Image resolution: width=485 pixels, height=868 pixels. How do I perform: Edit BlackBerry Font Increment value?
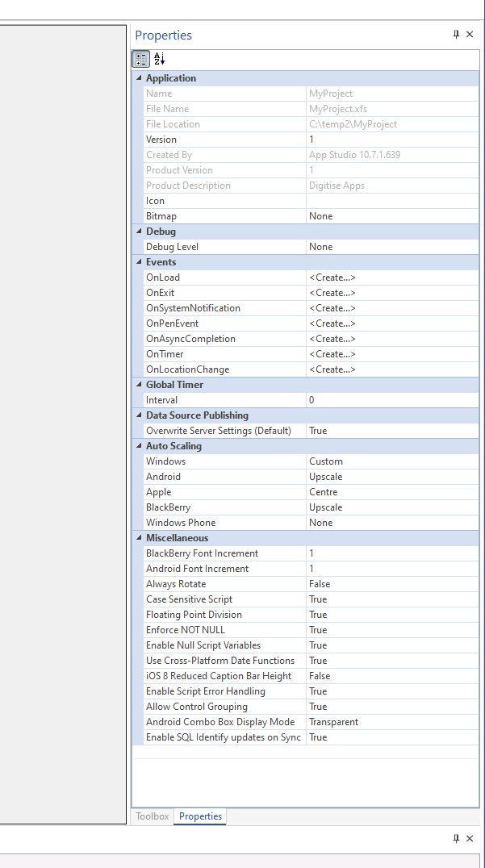click(392, 553)
